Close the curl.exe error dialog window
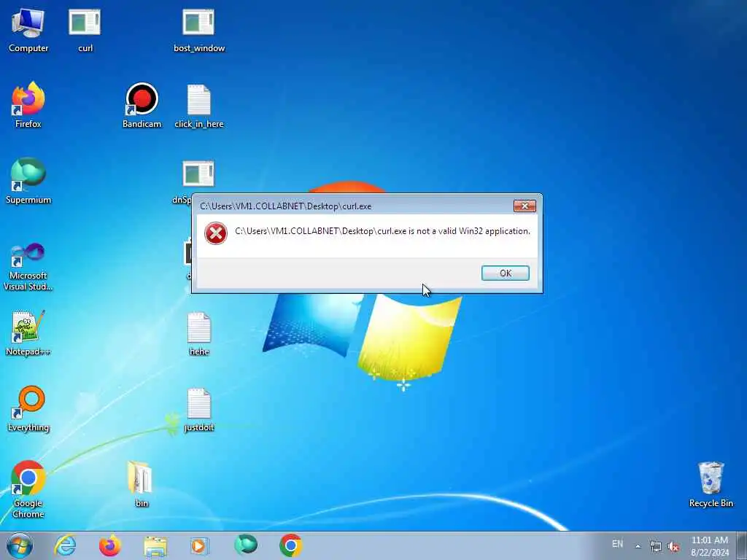The image size is (747, 560). pos(525,206)
